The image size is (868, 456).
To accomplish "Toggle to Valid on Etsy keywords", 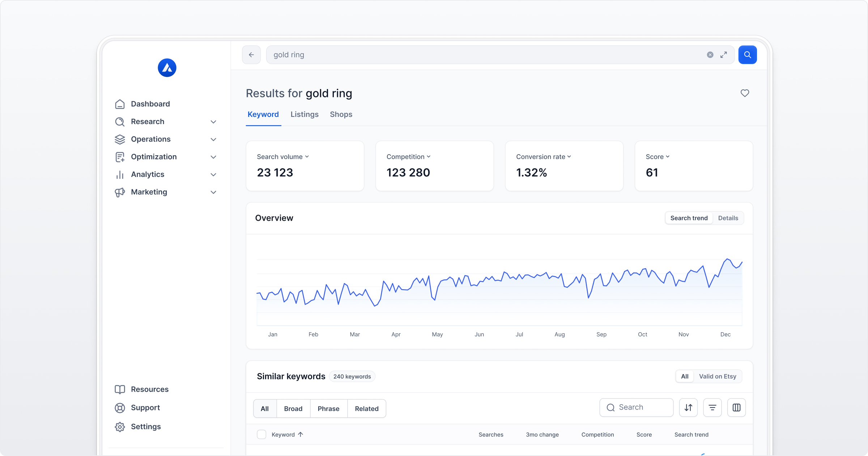I will [x=717, y=376].
